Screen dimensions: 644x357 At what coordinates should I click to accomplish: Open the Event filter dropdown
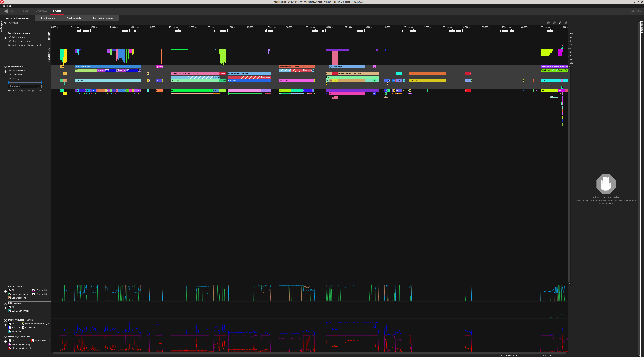15,75
